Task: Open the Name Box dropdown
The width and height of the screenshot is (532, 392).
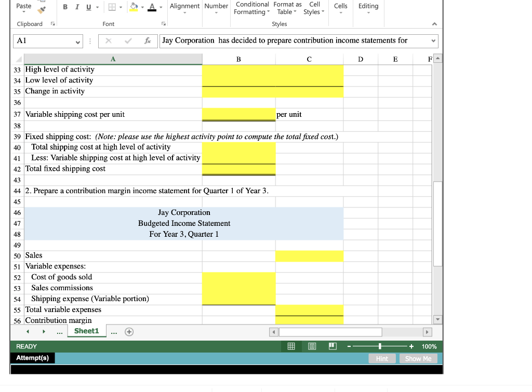Action: 77,41
